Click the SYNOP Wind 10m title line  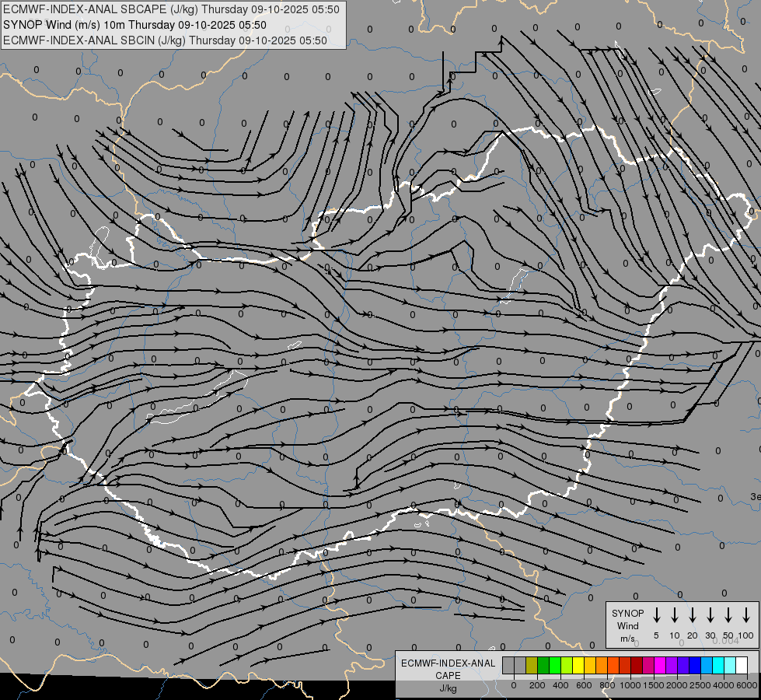134,25
